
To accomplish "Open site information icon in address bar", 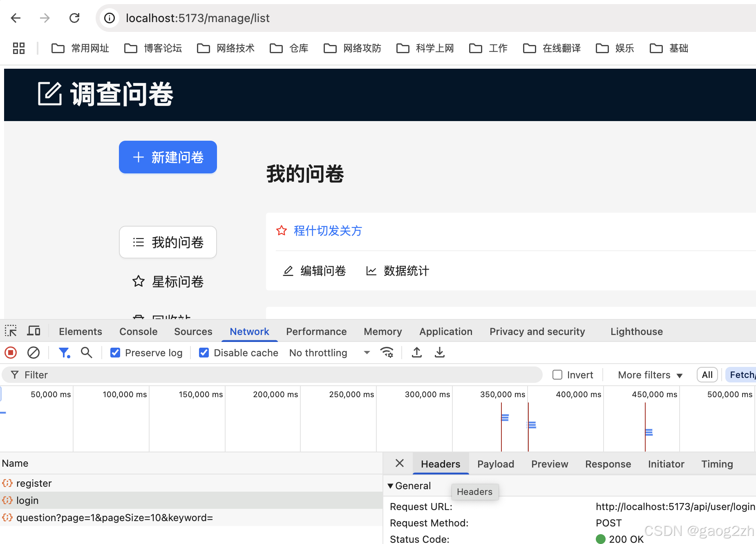I will coord(110,18).
